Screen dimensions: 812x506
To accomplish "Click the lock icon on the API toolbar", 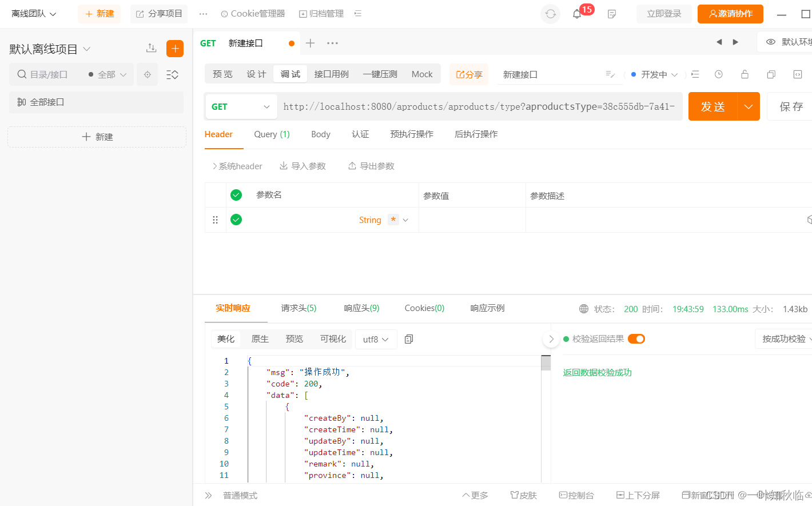I will [x=744, y=74].
